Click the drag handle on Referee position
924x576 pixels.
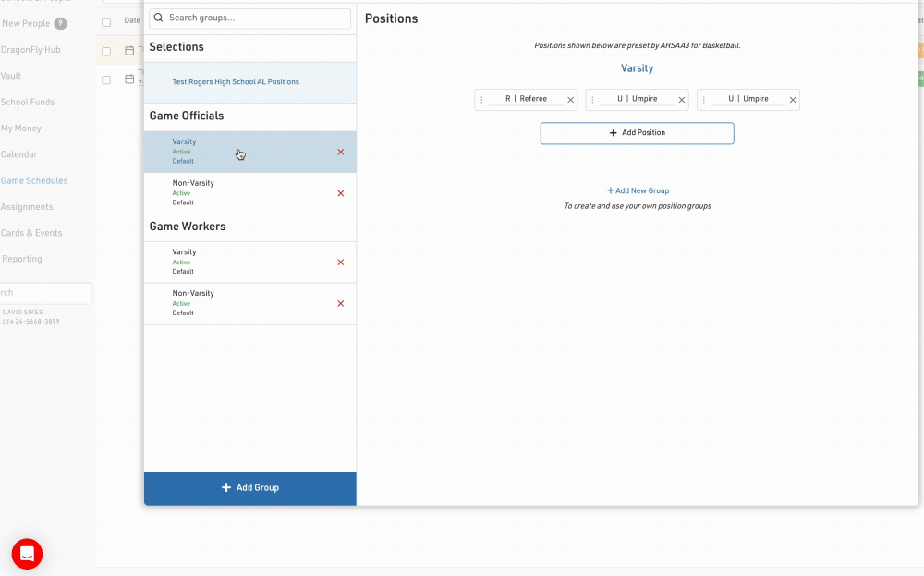pos(481,100)
